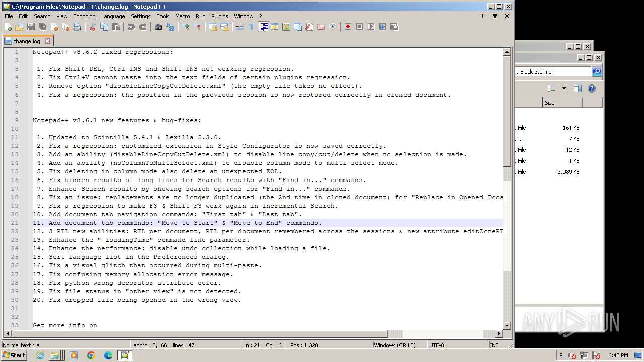Open the Macro menu
Viewport: 644px width, 362px height.
[182, 16]
